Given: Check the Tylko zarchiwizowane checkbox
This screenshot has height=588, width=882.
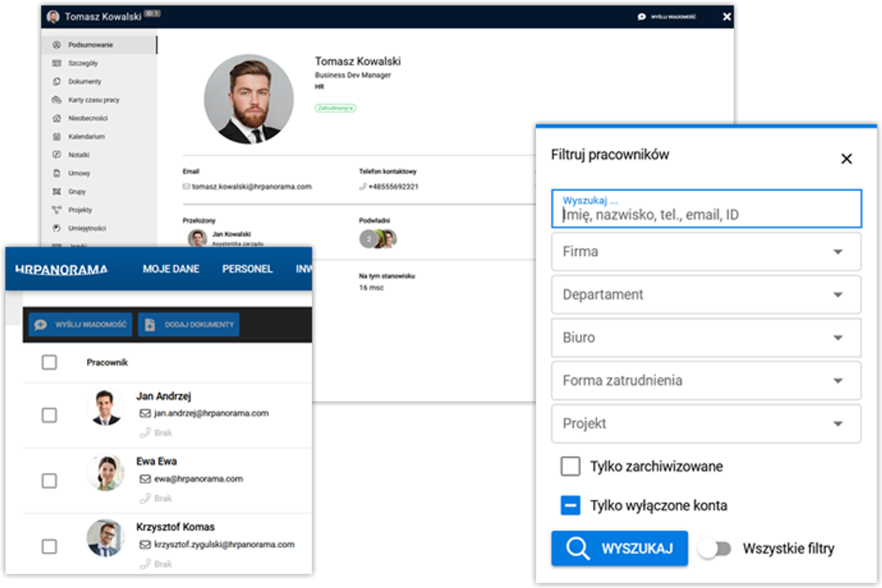Looking at the screenshot, I should (x=570, y=466).
